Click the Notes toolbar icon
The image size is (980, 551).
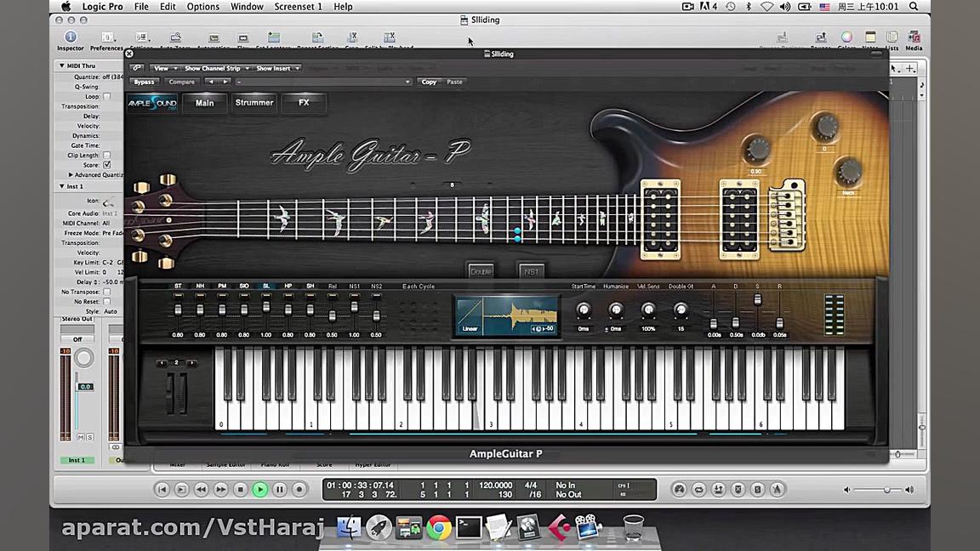pyautogui.click(x=870, y=37)
